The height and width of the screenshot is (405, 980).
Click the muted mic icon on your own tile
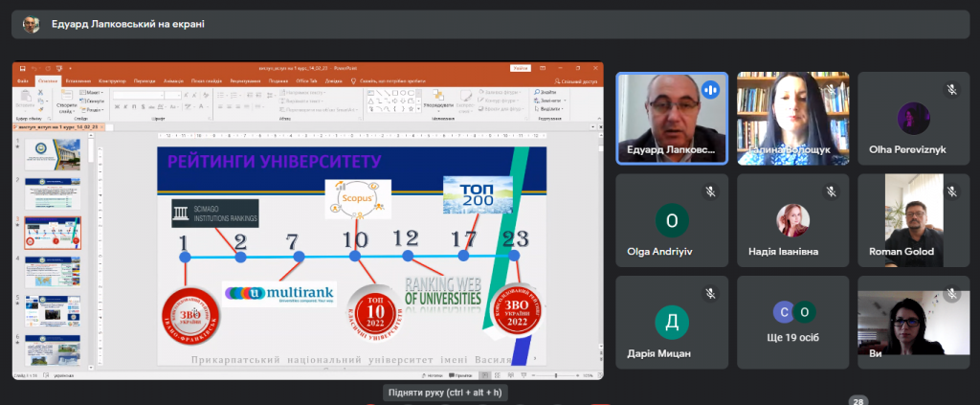pos(951,293)
